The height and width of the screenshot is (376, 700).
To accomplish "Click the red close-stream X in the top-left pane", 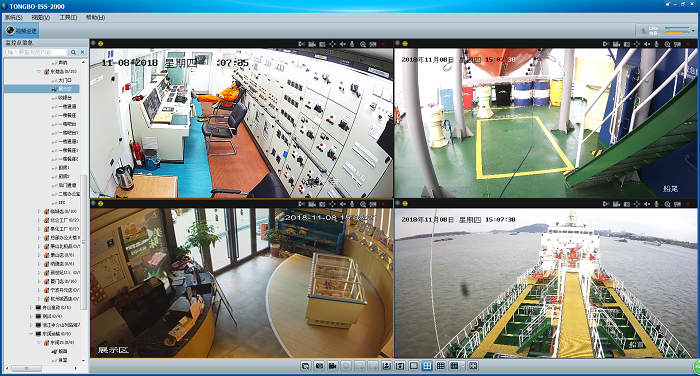I will 383,44.
